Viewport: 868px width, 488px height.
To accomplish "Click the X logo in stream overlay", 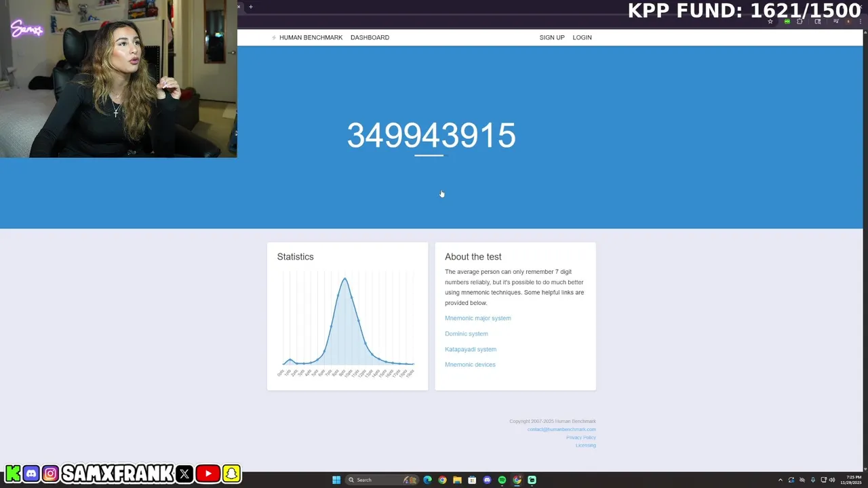I will pyautogui.click(x=184, y=473).
